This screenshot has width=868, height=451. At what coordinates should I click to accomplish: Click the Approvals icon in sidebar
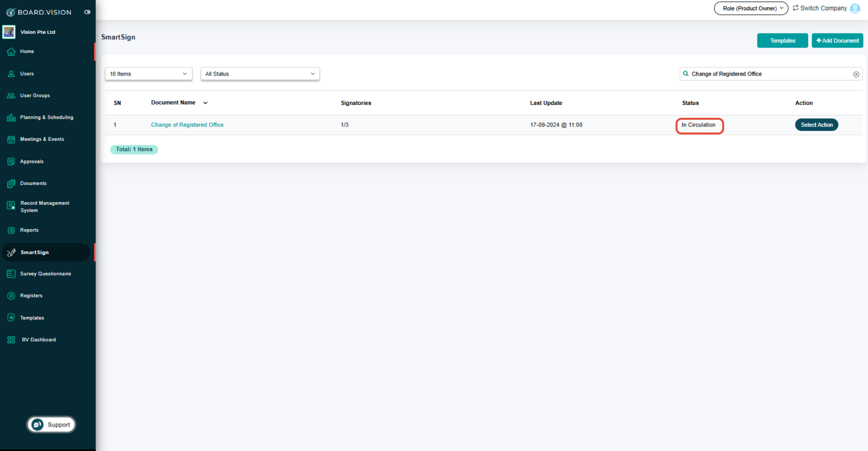11,161
